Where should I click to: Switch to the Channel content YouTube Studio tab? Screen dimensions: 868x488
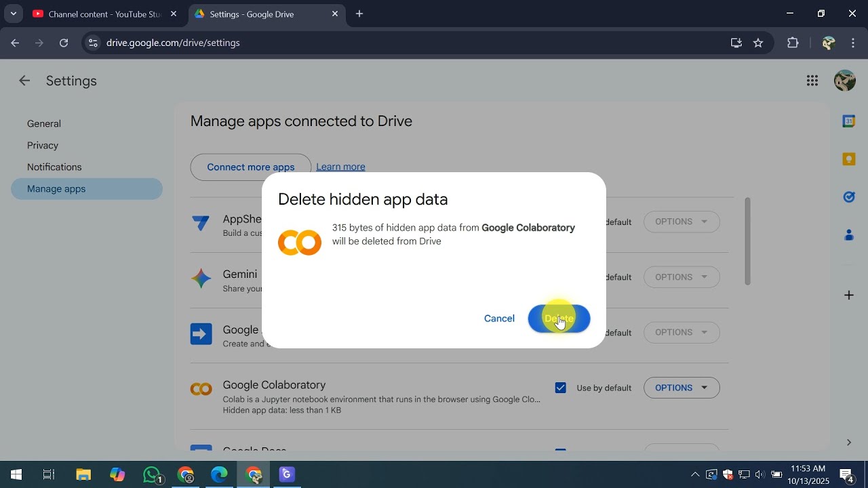tap(105, 14)
